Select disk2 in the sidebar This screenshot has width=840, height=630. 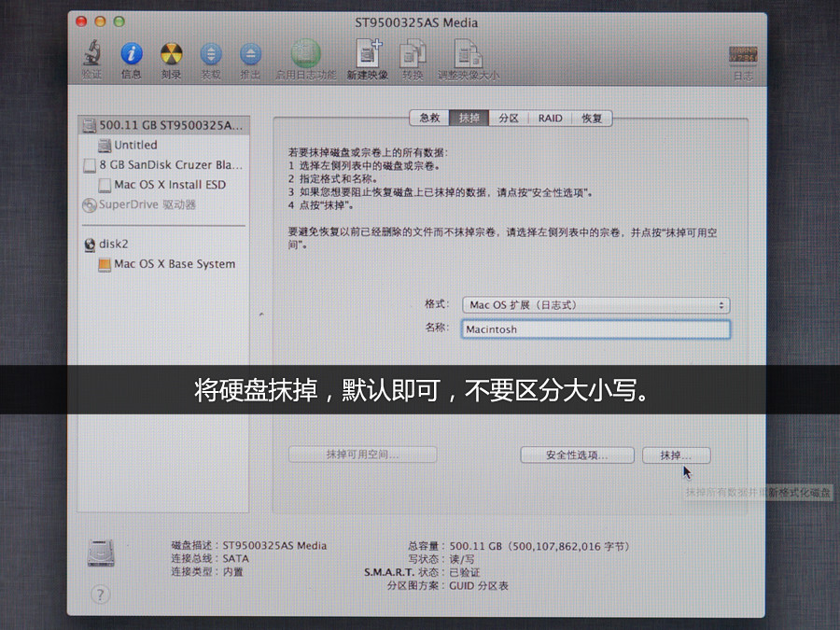coord(164,245)
